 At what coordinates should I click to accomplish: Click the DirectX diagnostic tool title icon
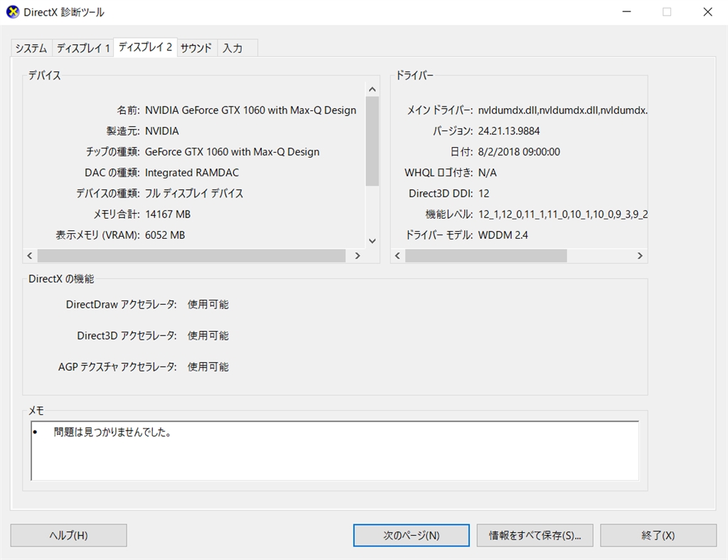13,12
